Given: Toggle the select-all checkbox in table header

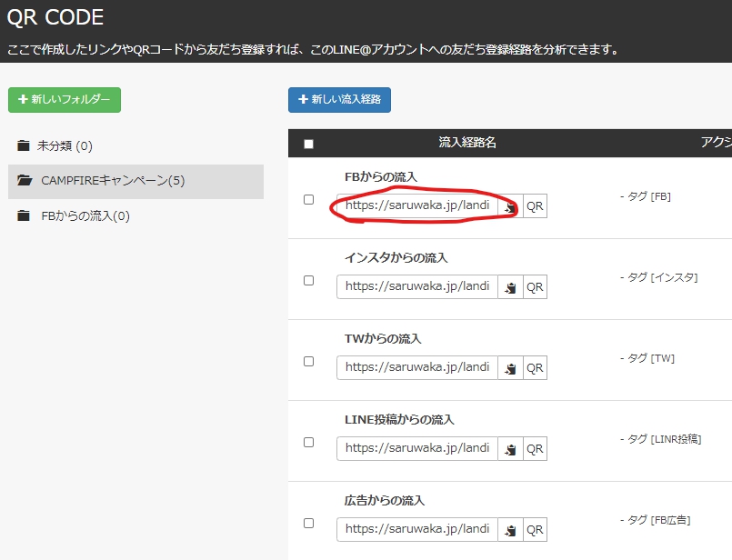Looking at the screenshot, I should click(x=308, y=144).
